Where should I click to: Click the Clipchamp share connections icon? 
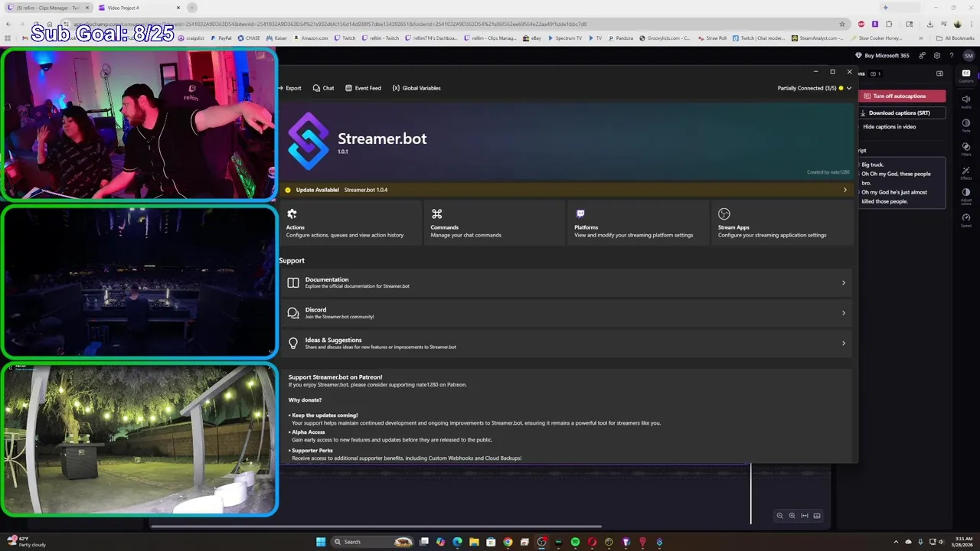click(922, 55)
